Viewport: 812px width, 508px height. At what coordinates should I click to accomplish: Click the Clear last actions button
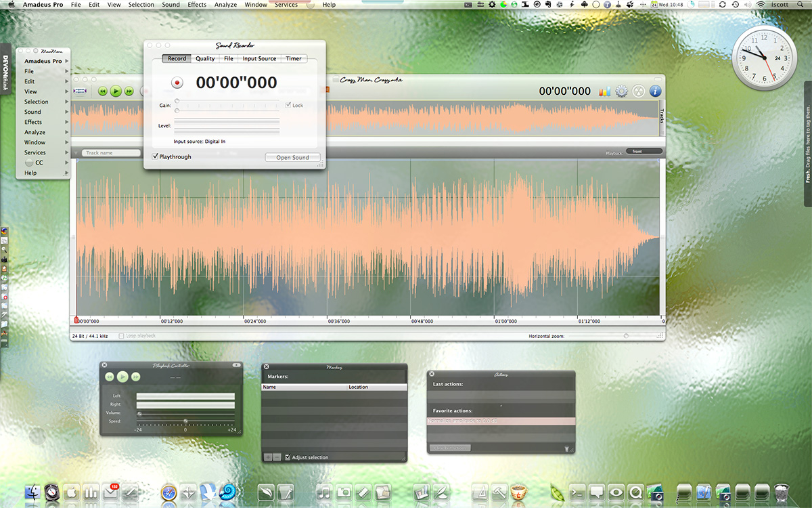[x=451, y=448]
